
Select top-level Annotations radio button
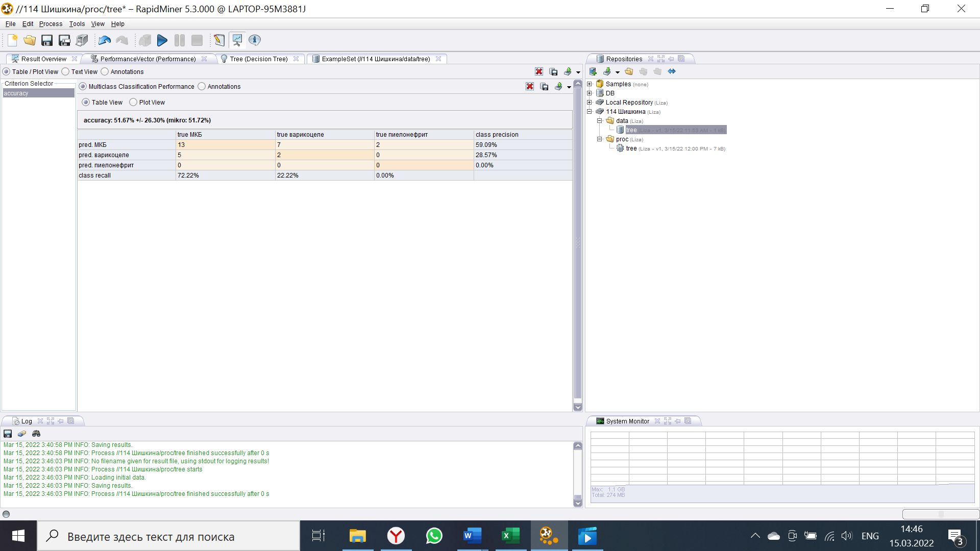click(105, 72)
